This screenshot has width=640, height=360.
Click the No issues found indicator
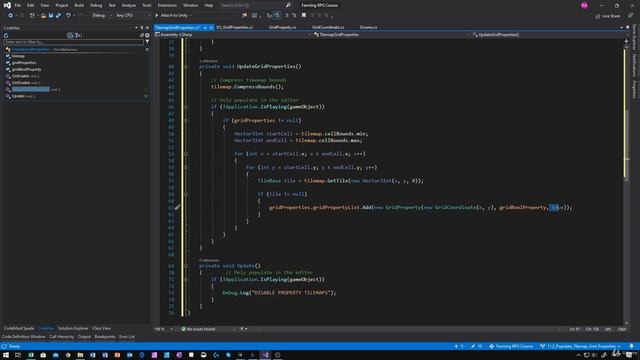pyautogui.click(x=198, y=329)
